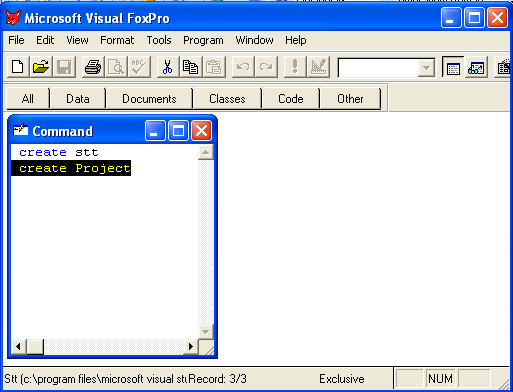Click the Command window scroll right arrow

click(x=191, y=347)
